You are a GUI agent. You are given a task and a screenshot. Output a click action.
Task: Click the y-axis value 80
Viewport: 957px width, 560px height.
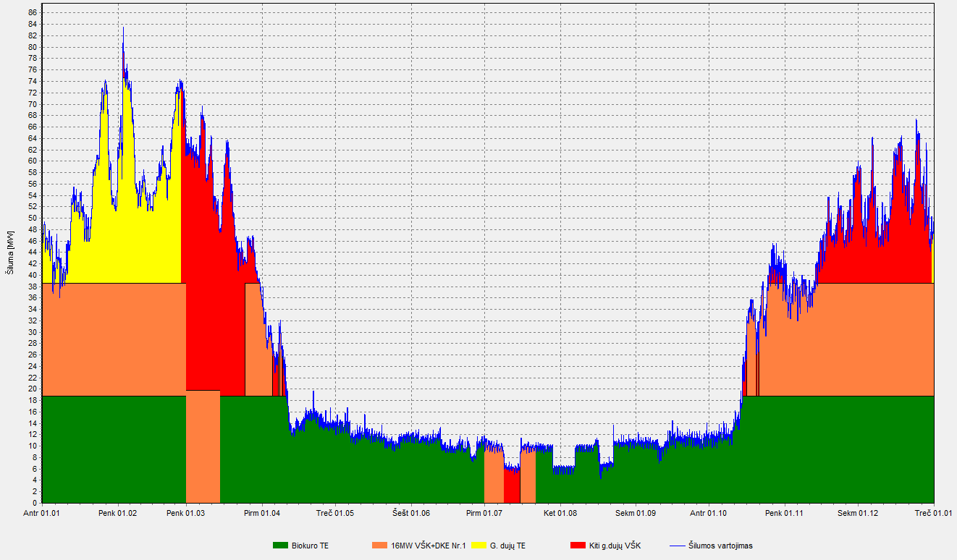(33, 47)
